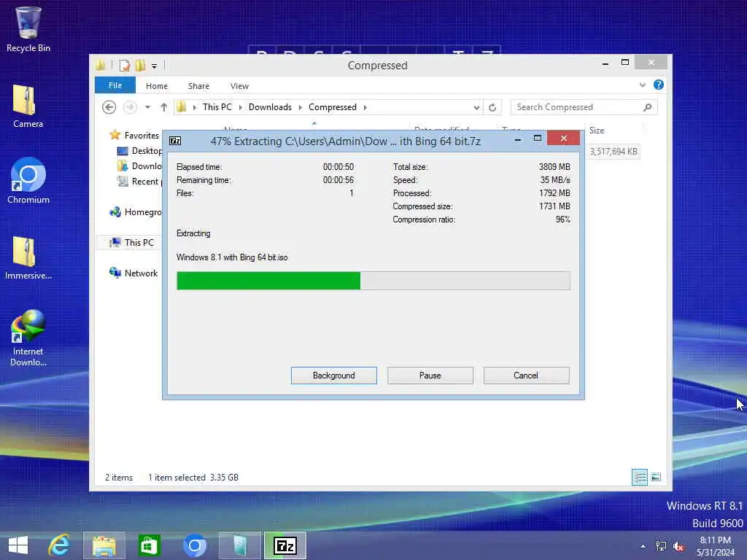The height and width of the screenshot is (560, 747).
Task: Expand arrow after Compressed breadcrumb
Action: point(365,107)
